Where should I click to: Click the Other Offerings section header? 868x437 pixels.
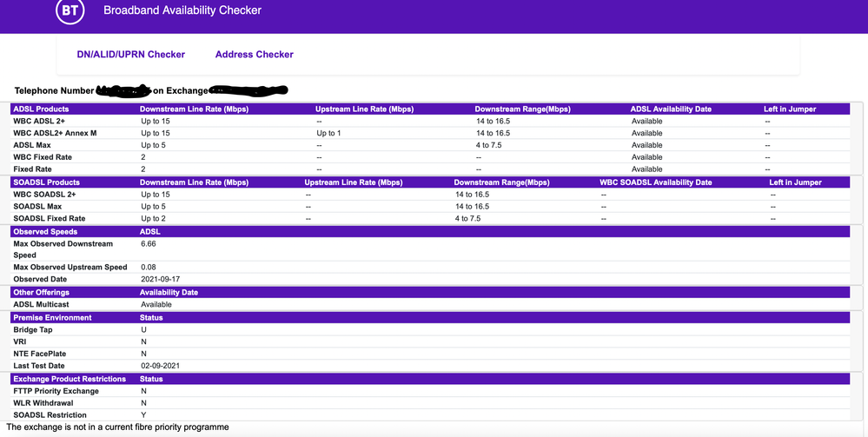pos(42,293)
